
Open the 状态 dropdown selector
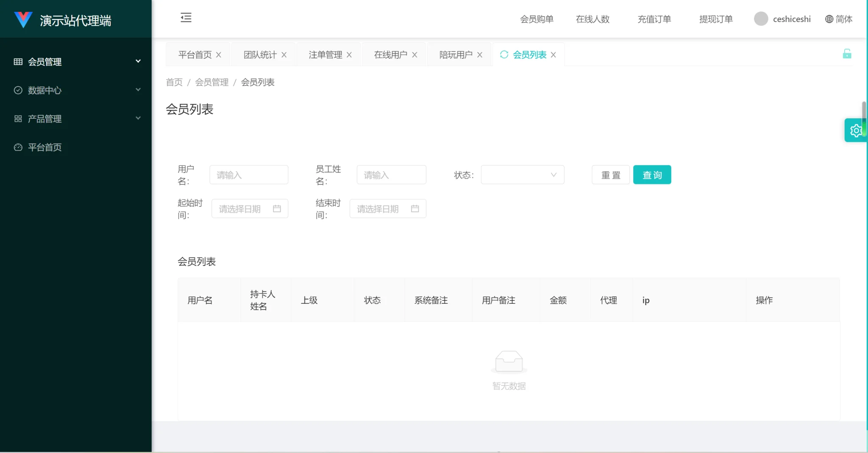tap(522, 175)
